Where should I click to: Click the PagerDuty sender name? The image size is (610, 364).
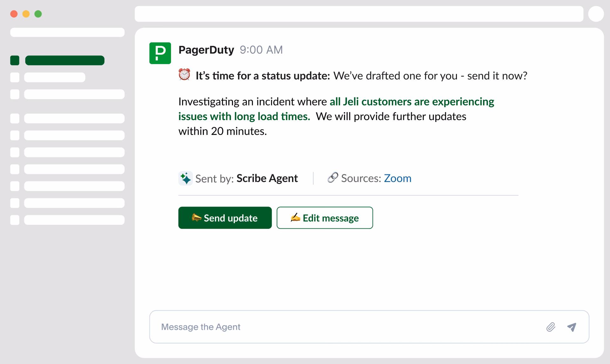click(x=207, y=50)
